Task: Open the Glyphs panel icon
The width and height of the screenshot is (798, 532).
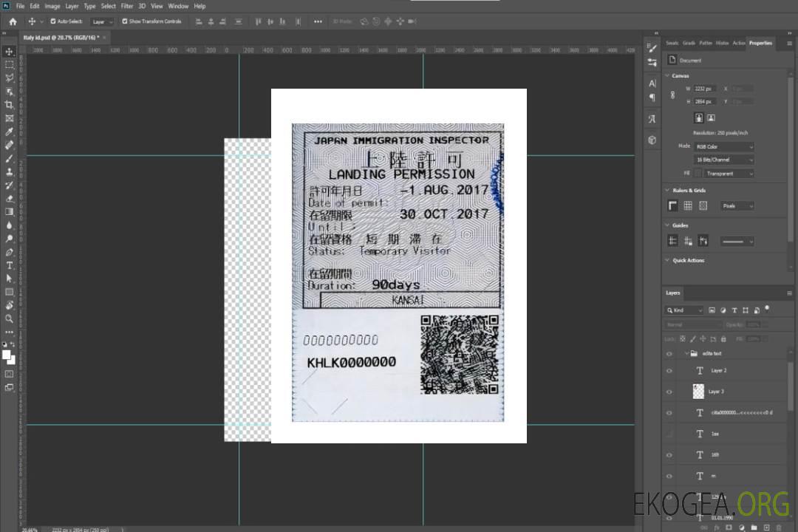Action: click(x=652, y=119)
